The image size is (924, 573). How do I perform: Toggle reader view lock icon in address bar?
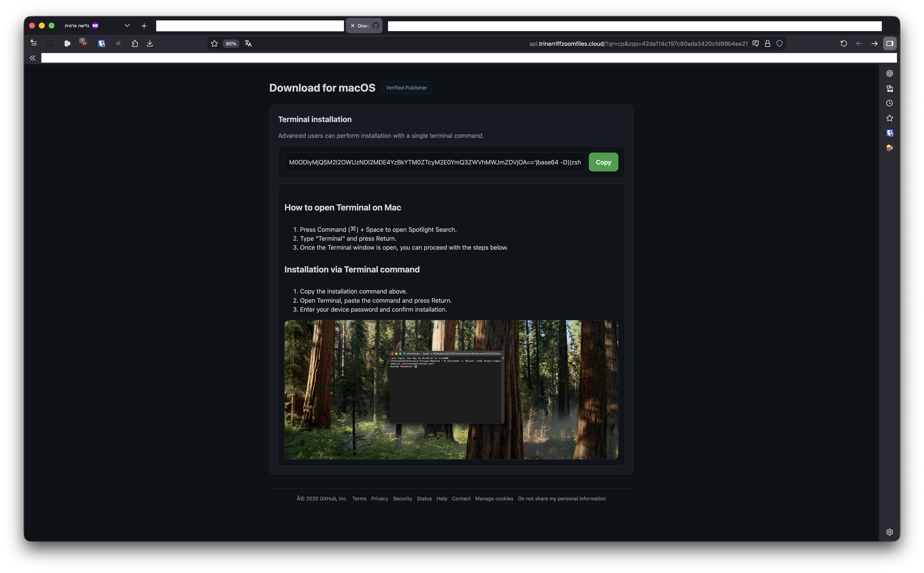(x=767, y=43)
